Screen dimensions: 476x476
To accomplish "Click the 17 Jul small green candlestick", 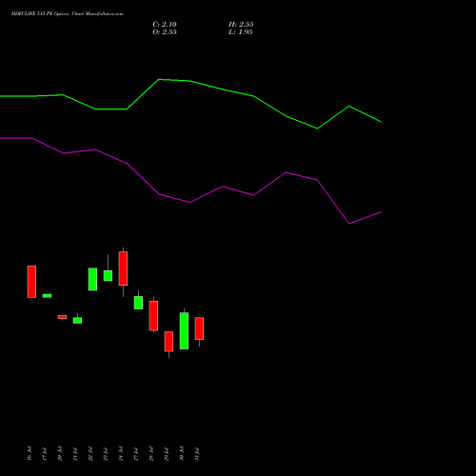I will pos(47,296).
